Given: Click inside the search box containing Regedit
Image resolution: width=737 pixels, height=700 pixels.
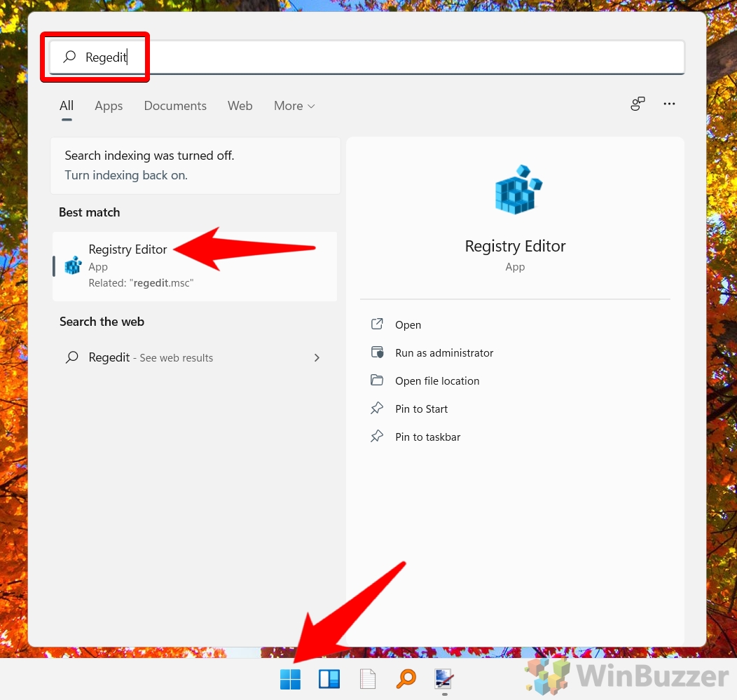Looking at the screenshot, I should (366, 57).
